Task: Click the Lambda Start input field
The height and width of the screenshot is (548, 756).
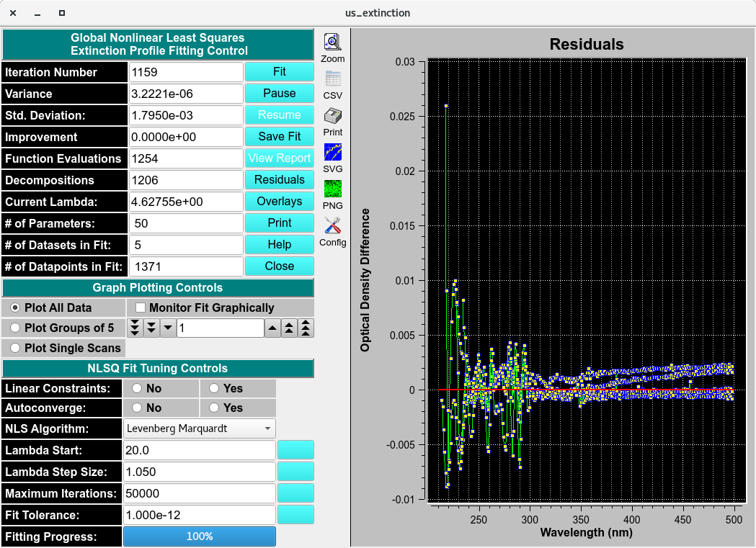Action: (x=200, y=451)
